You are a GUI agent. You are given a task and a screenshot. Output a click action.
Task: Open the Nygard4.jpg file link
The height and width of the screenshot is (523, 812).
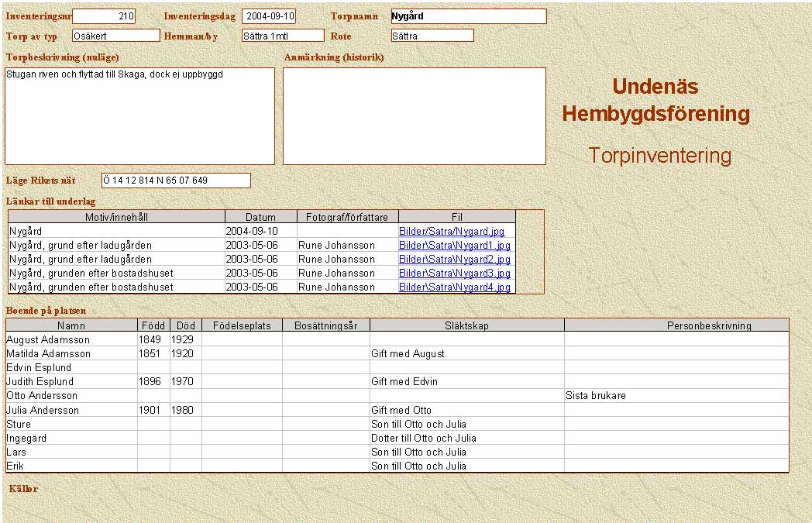pyautogui.click(x=455, y=287)
